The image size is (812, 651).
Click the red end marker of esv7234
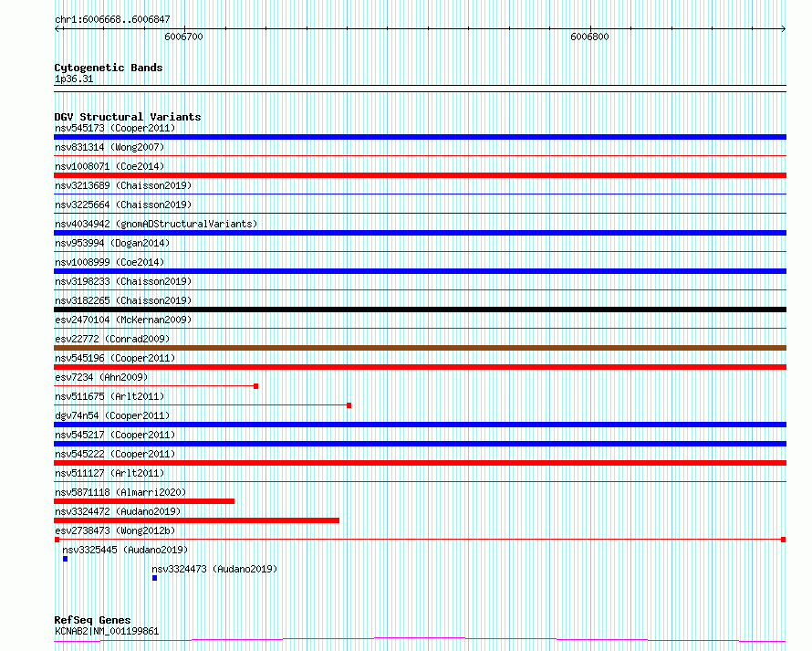point(255,386)
